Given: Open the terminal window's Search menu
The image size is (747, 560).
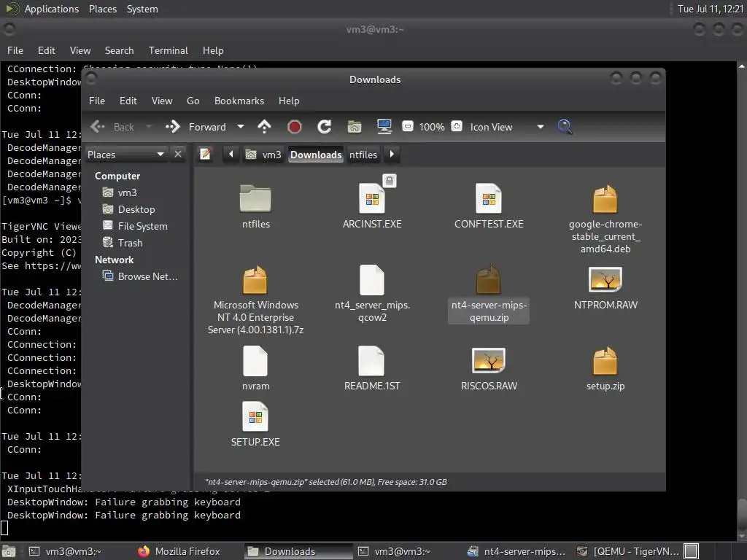Looking at the screenshot, I should pos(119,50).
